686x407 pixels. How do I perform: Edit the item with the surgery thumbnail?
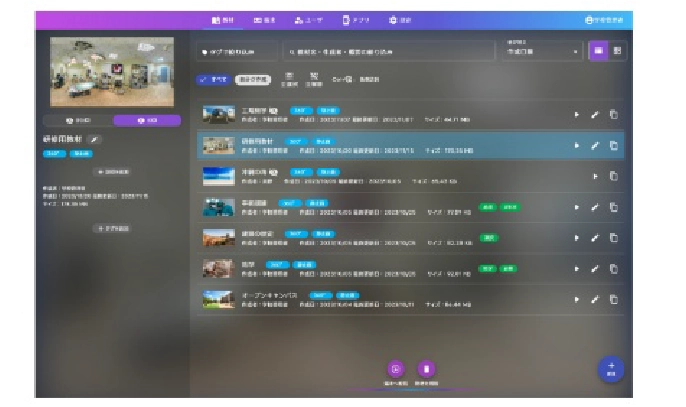[595, 207]
